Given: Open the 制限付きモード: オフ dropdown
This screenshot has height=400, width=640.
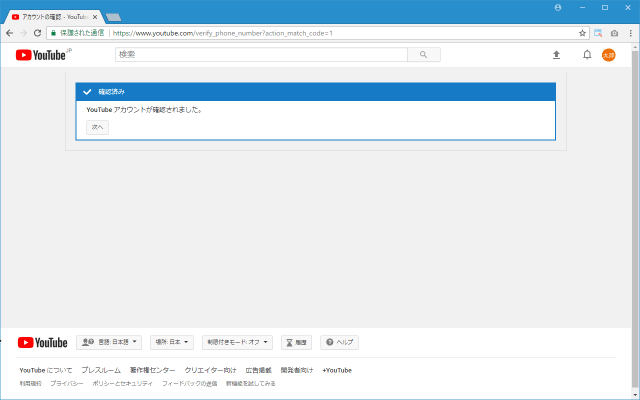Looking at the screenshot, I should [237, 342].
